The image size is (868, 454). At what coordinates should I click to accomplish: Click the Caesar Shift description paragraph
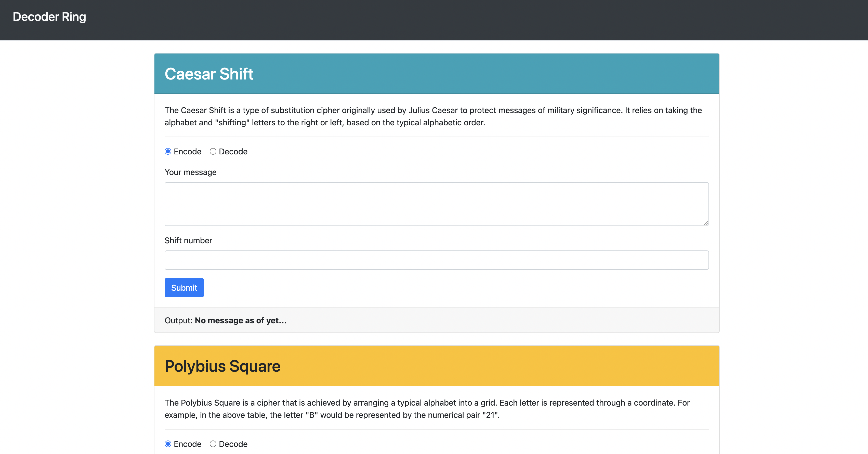tap(433, 116)
